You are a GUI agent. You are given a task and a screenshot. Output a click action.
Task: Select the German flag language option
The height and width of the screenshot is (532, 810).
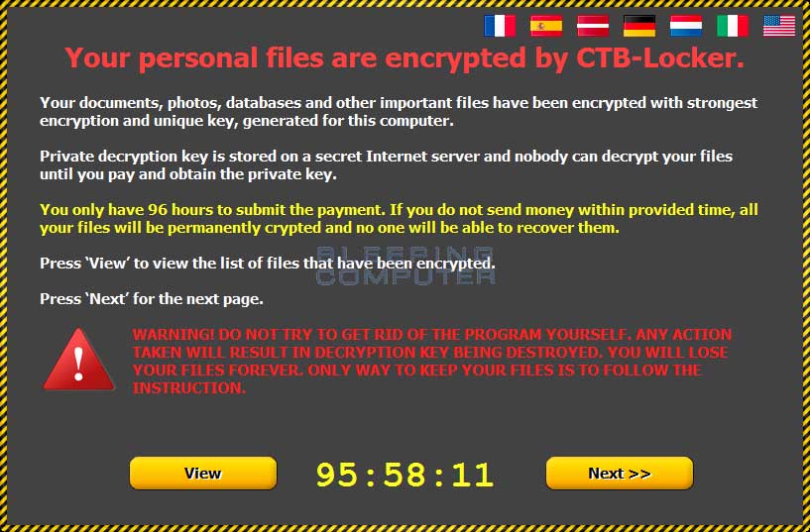coord(639,26)
